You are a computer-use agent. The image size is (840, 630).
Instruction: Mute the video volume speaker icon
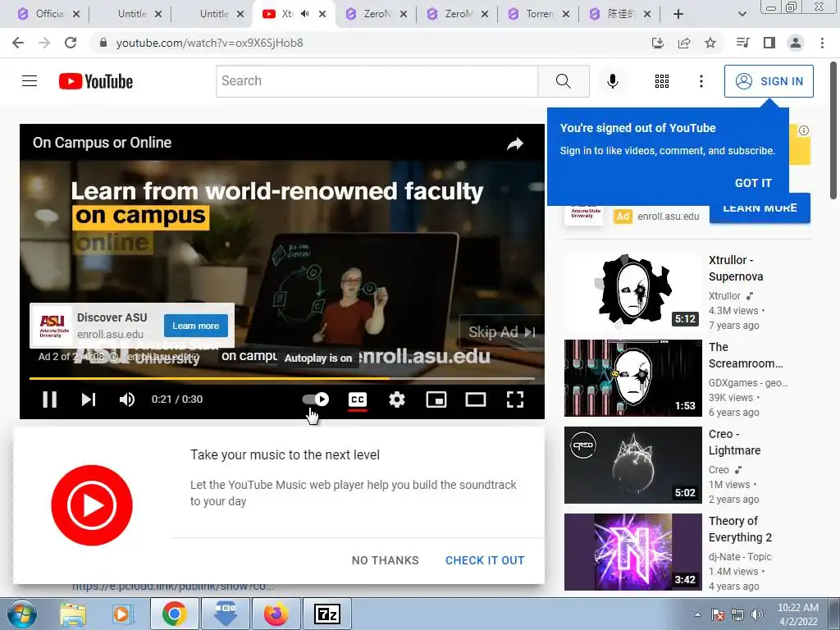coord(127,399)
